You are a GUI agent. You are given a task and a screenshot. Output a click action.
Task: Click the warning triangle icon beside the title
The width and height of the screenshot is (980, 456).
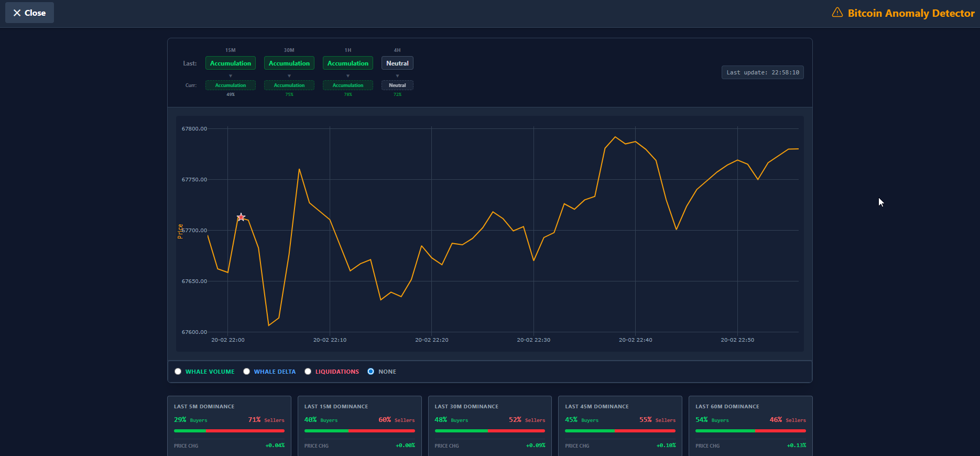click(837, 13)
